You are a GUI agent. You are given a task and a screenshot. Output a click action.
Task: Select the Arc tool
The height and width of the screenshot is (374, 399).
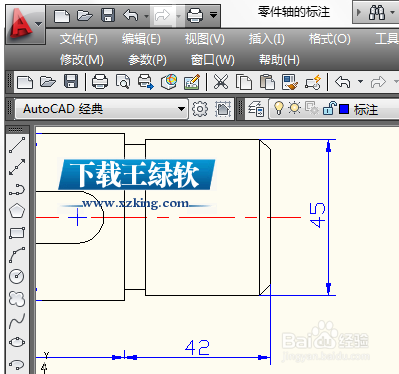[x=17, y=255]
